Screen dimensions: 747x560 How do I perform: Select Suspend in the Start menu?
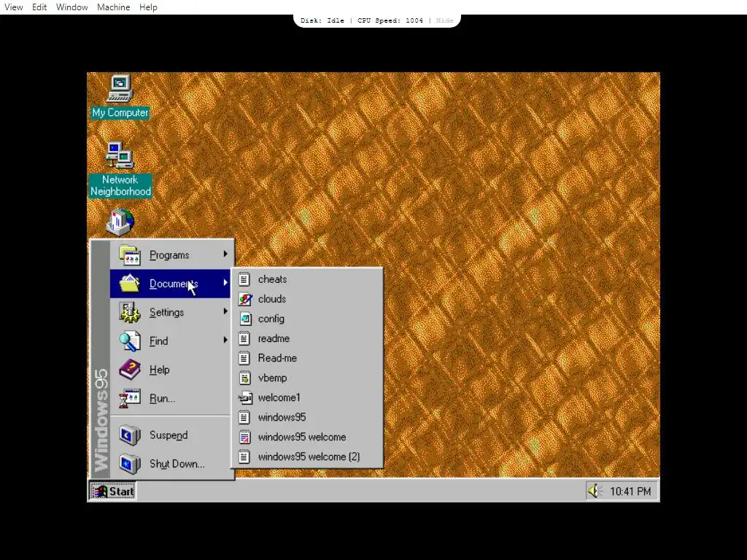170,435
